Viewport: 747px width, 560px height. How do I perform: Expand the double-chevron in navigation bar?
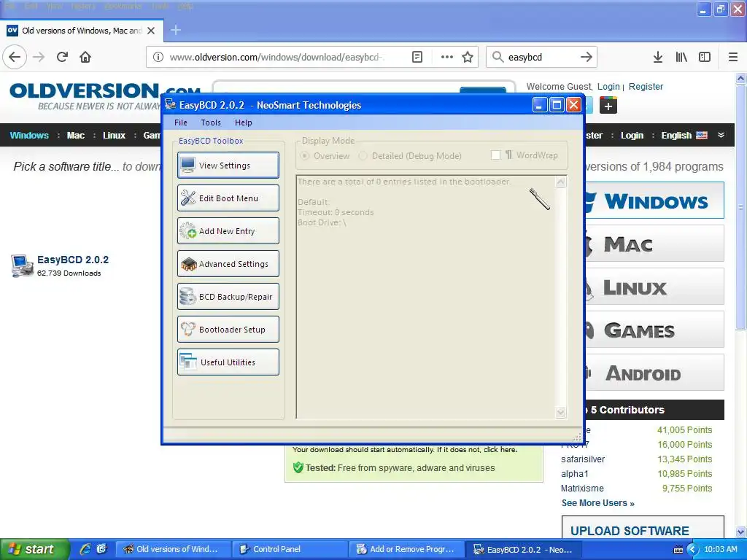[721, 135]
